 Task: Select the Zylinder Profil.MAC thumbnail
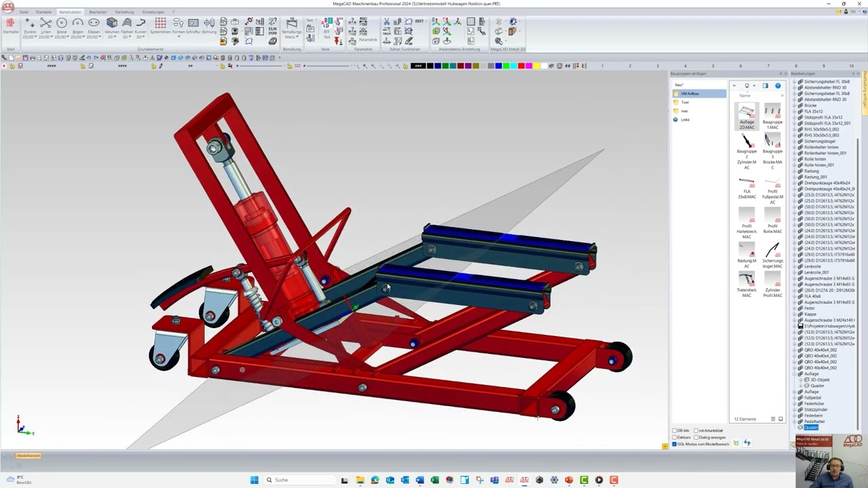click(x=772, y=285)
